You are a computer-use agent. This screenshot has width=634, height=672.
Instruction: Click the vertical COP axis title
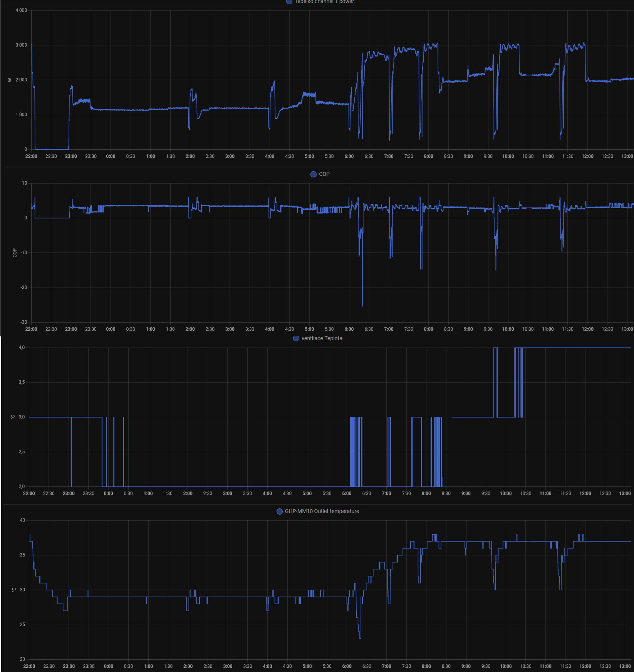pyautogui.click(x=15, y=252)
